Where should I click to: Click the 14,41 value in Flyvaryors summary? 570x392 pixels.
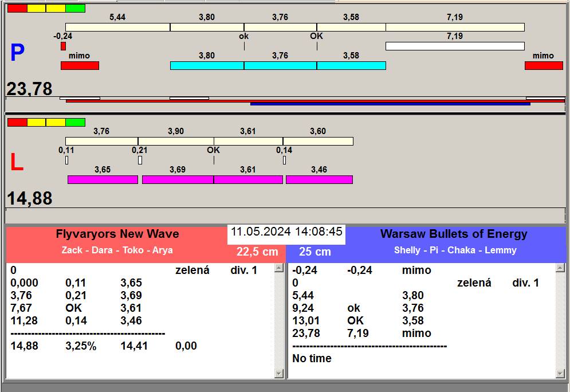134,346
